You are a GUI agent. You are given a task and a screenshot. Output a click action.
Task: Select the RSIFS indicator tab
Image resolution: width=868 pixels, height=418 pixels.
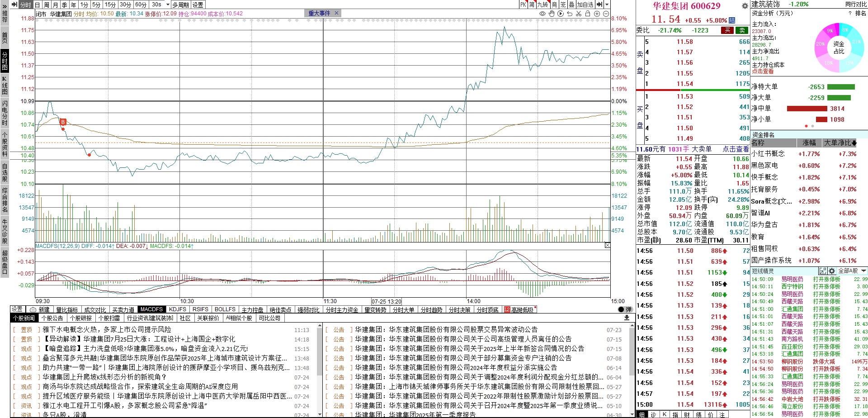click(x=201, y=309)
